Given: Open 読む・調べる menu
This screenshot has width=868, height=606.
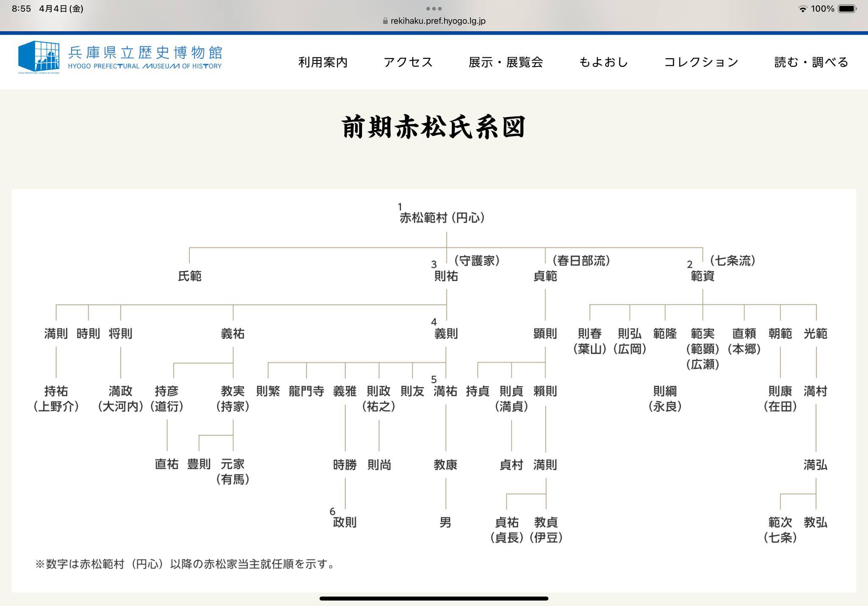Looking at the screenshot, I should (x=811, y=62).
